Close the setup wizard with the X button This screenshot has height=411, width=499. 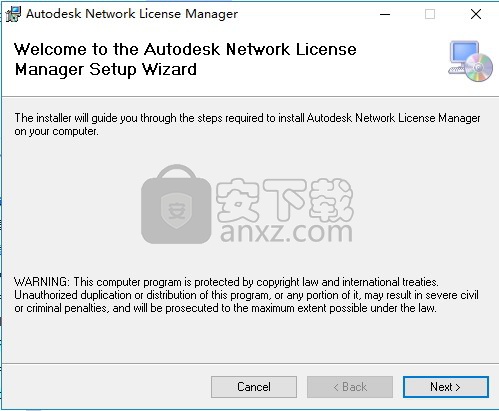coord(476,14)
